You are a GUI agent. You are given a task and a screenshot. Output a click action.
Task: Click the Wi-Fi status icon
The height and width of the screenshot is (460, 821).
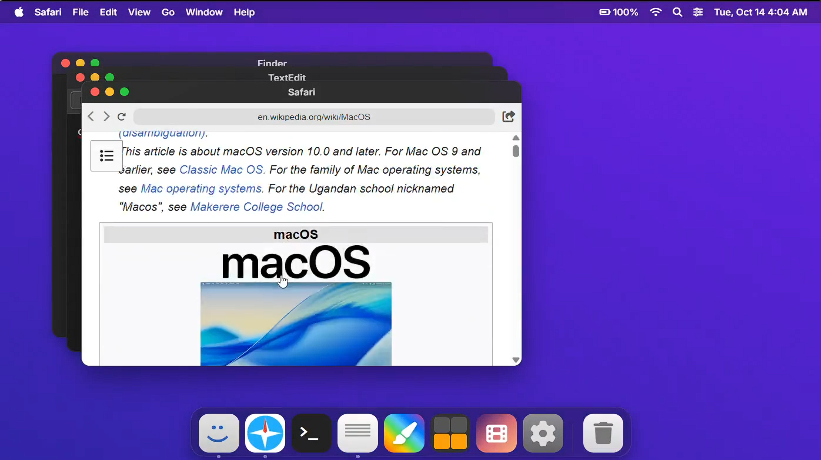pos(656,12)
